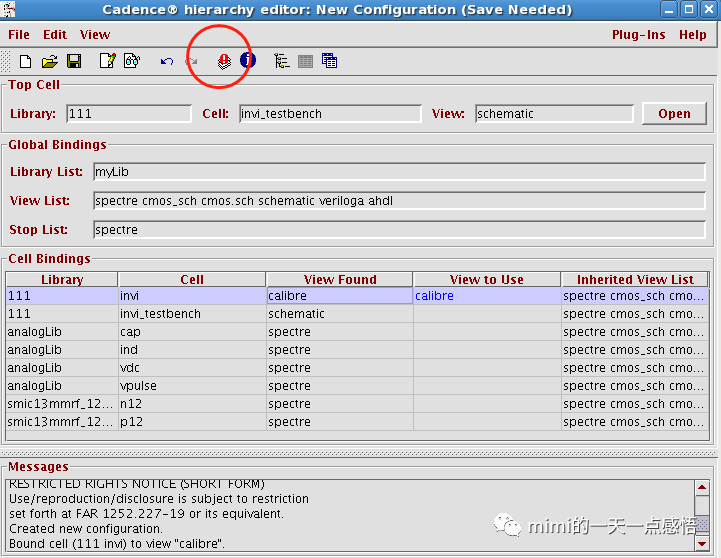The image size is (721, 558).
Task: Click schematic in the View Found column
Action: coord(296,314)
